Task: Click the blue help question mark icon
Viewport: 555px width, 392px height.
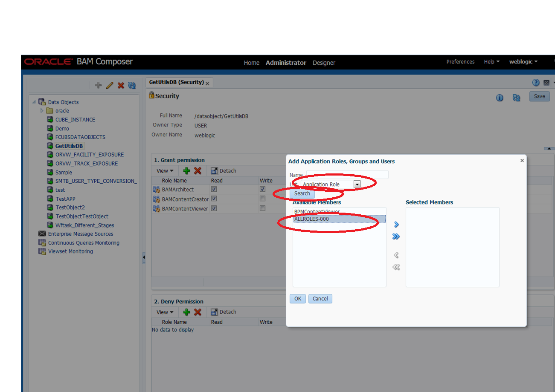Action: pos(536,83)
